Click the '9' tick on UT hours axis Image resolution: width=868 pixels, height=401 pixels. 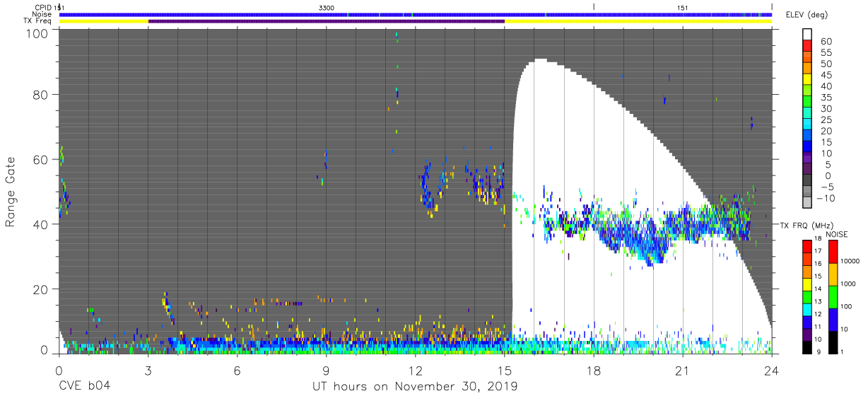[x=326, y=371]
